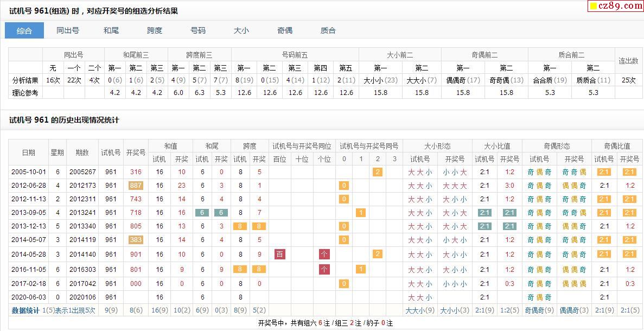This screenshot has width=644, height=331.
Task: Click the 25次 cell under 连出数
Action: tap(629, 80)
